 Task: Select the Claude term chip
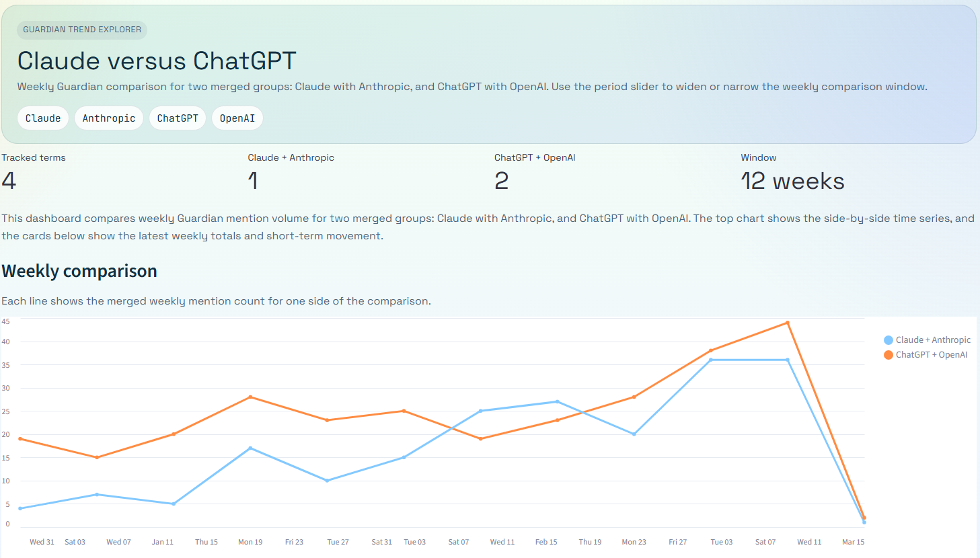[x=43, y=118]
